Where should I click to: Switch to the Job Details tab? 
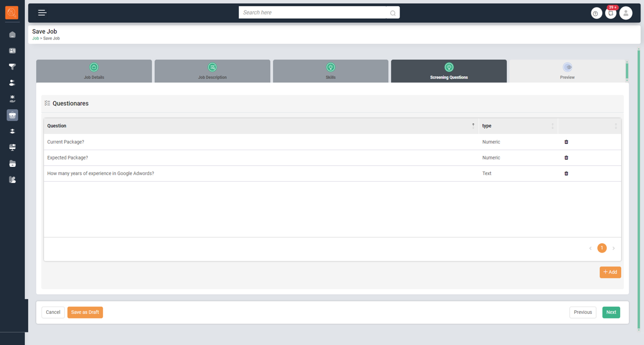[x=94, y=71]
